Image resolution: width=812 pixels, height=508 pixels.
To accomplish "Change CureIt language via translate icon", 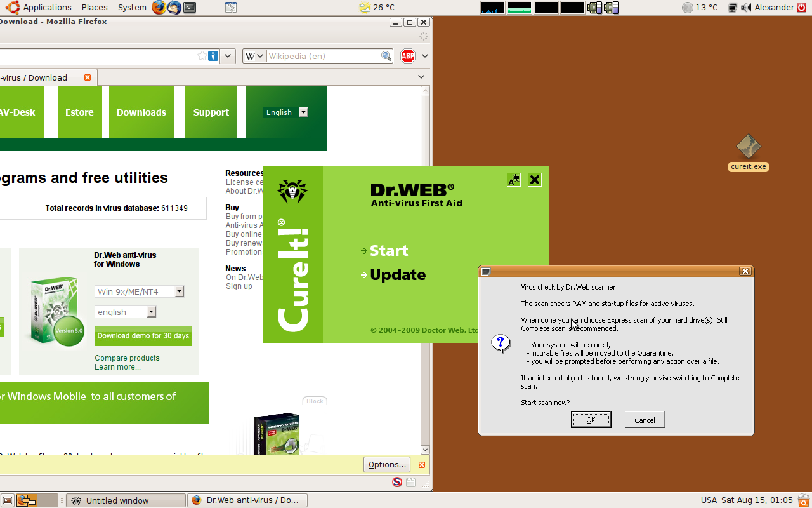I will 514,180.
